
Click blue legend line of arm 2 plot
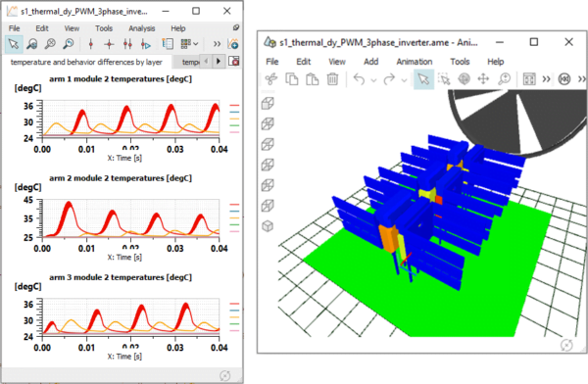[x=234, y=212]
